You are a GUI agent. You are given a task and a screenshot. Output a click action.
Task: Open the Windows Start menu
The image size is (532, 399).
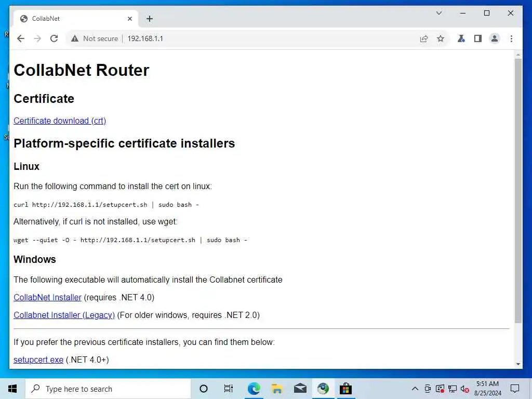coord(12,389)
